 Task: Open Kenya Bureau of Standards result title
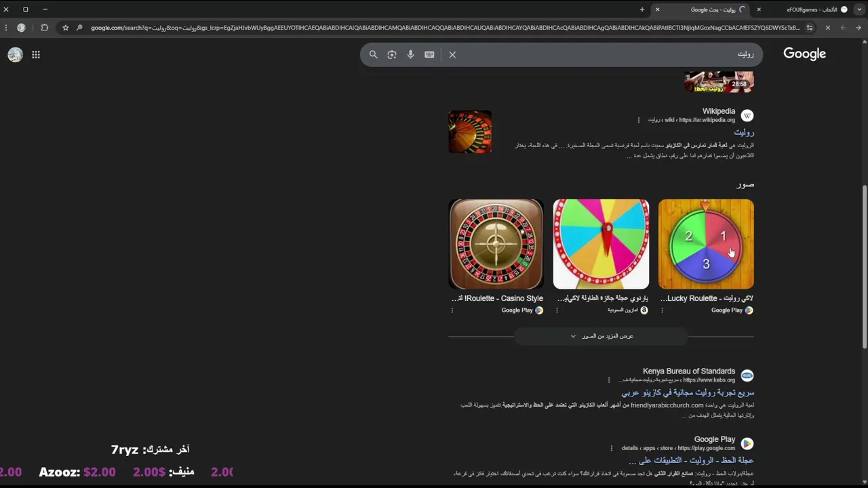pyautogui.click(x=688, y=392)
